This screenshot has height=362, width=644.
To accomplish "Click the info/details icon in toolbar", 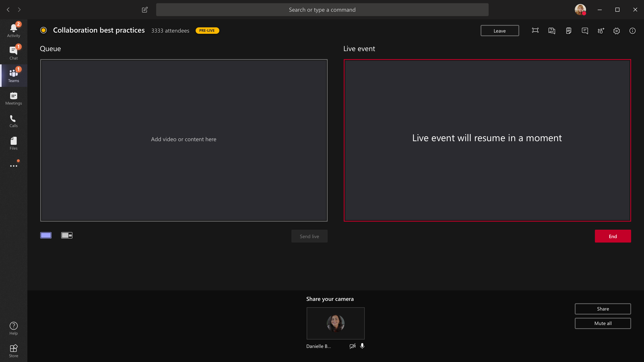I will (633, 31).
